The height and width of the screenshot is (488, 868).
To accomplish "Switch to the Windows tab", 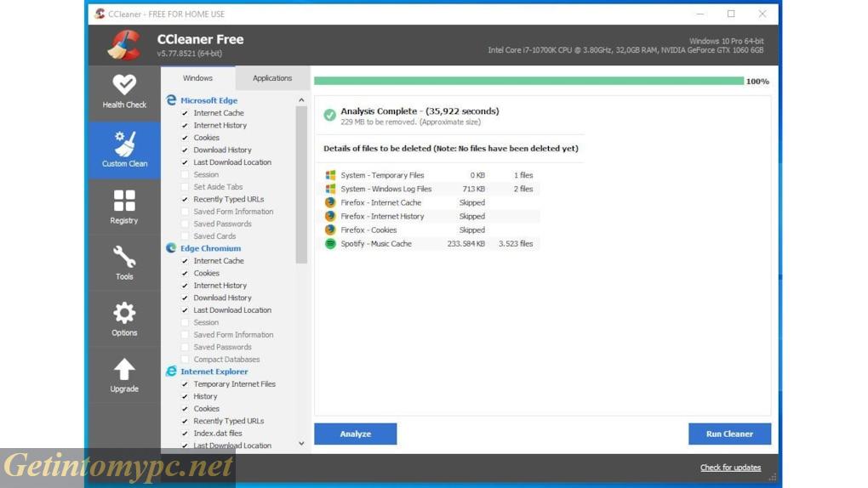I will pyautogui.click(x=197, y=78).
